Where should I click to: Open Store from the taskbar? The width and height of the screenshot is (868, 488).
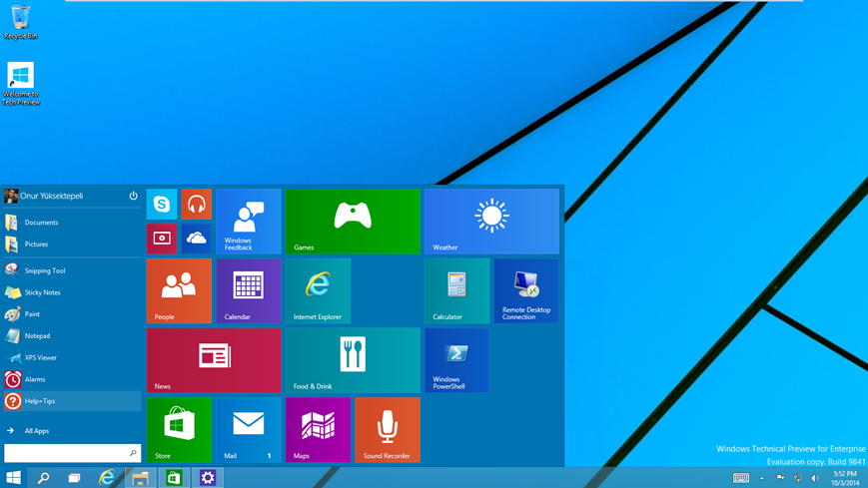(174, 477)
